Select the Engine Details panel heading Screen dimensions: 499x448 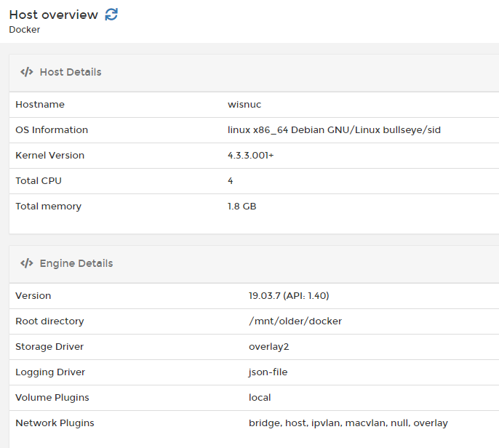76,263
